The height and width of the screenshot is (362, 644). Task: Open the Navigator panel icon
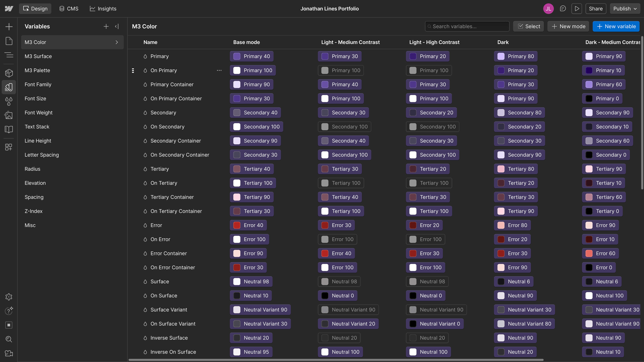pos(9,55)
